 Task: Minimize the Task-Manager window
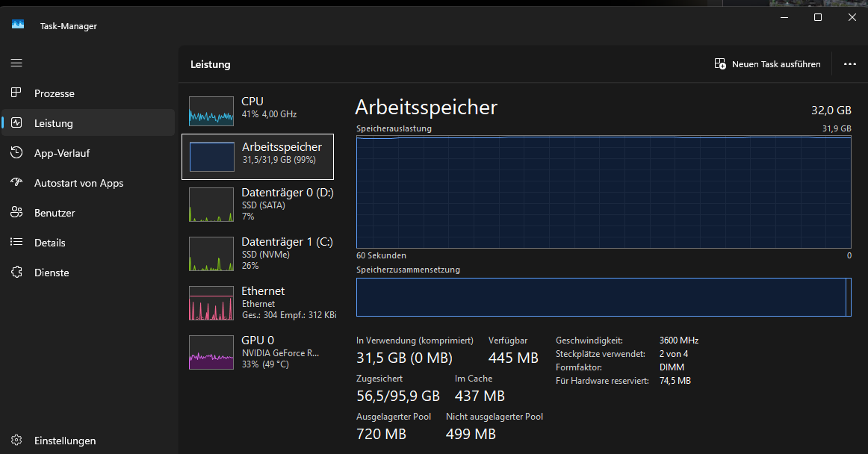[784, 17]
